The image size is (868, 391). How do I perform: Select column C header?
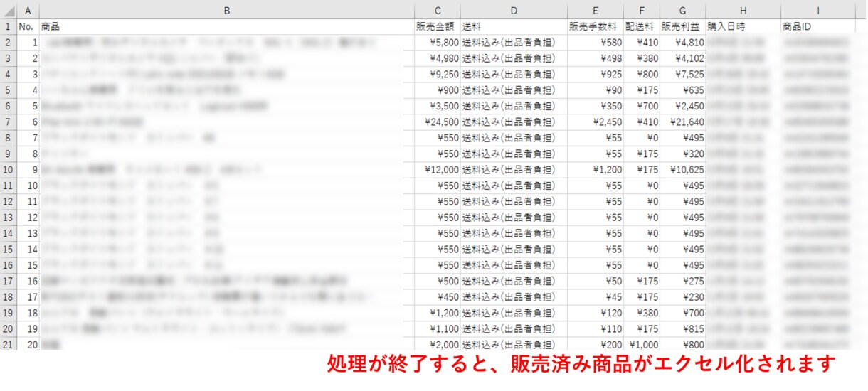[438, 10]
